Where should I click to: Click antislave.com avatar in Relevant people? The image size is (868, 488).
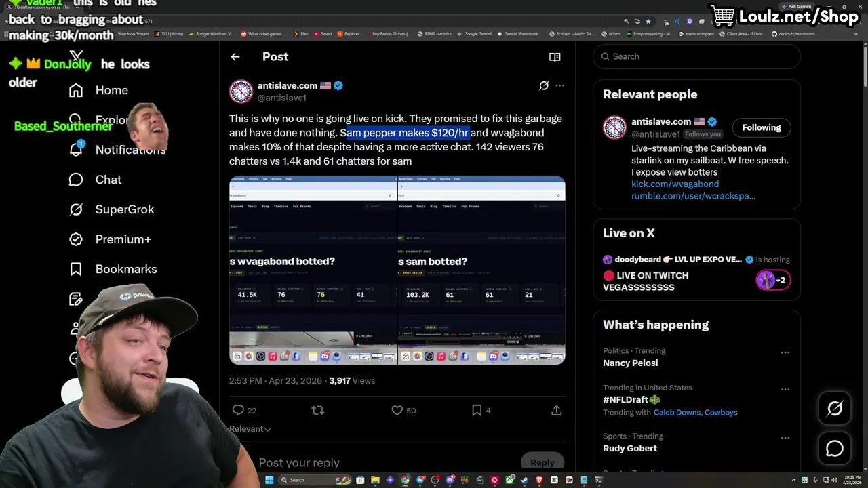614,127
